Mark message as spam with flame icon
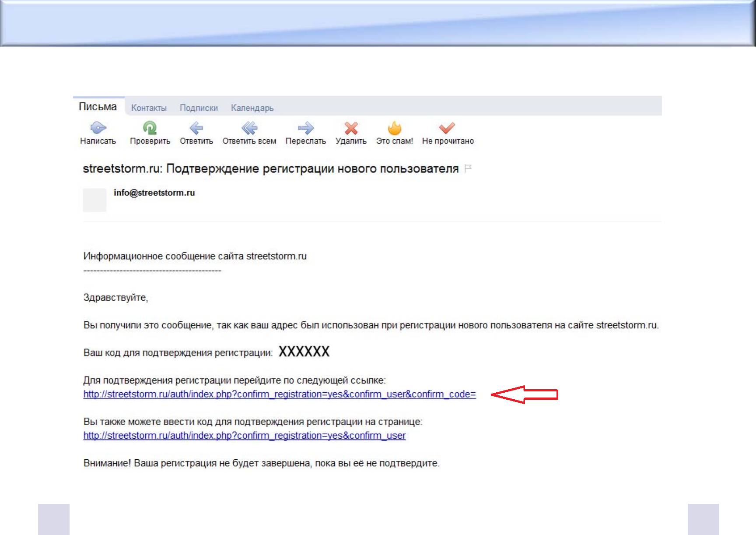 click(x=394, y=128)
